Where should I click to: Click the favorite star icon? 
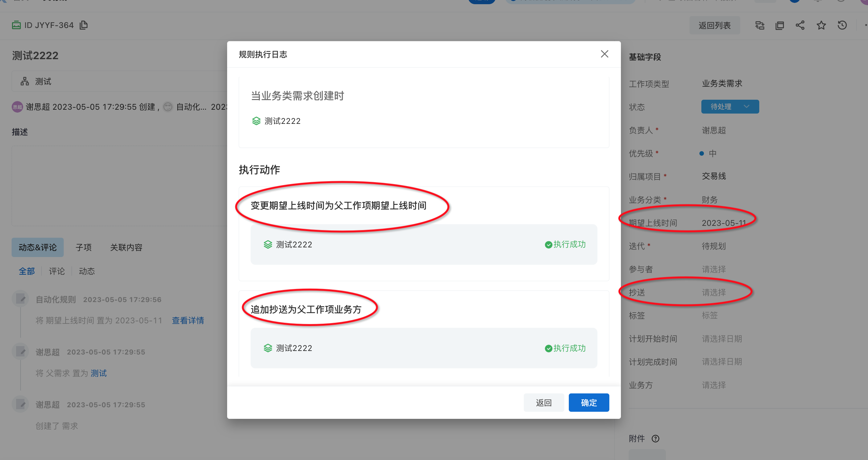821,25
